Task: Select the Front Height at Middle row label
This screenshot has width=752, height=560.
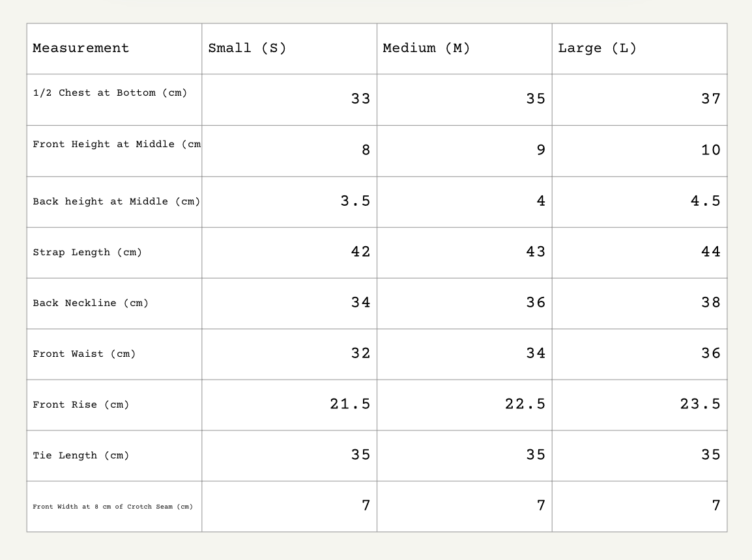Action: coord(116,144)
